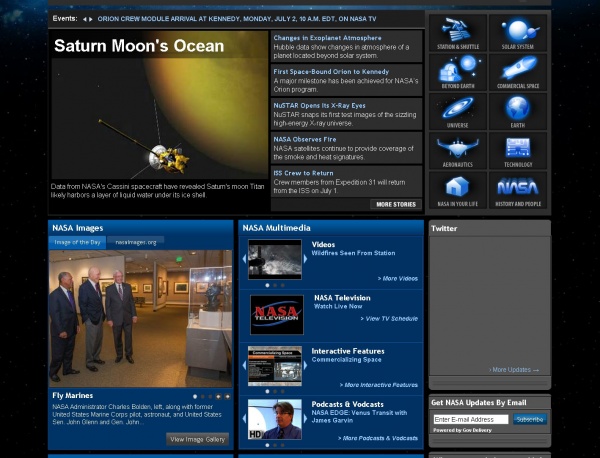
Task: Show previous event with left arrow
Action: click(x=85, y=19)
